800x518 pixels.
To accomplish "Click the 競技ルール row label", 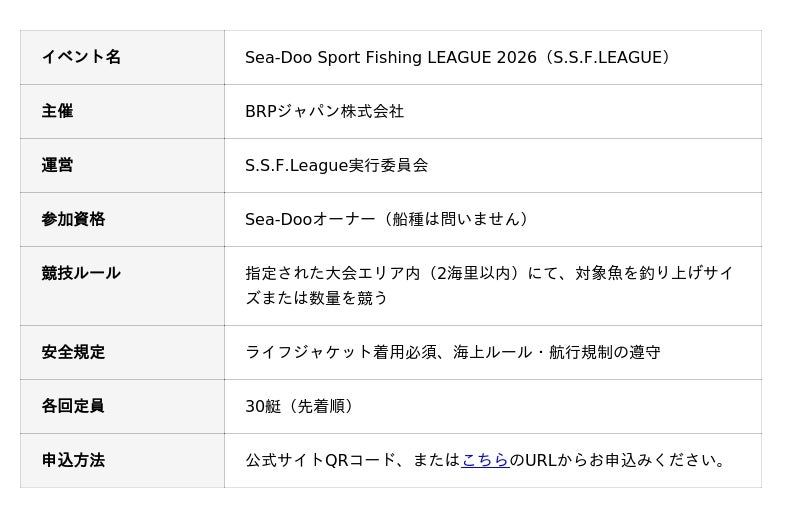I will (81, 273).
